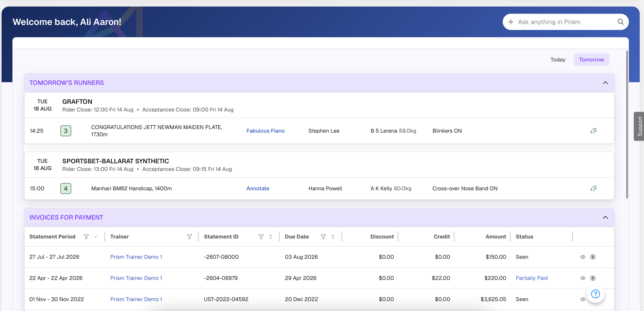Filter the Statement Period column
Image resolution: width=644 pixels, height=311 pixels.
click(x=86, y=236)
